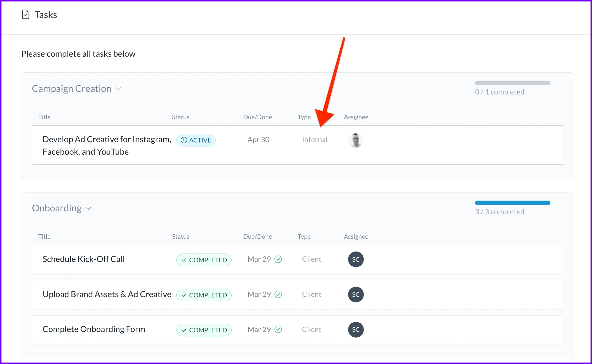The width and height of the screenshot is (592, 364).
Task: Click the SC avatar on Upload Brand Assets row
Action: pyautogui.click(x=356, y=295)
